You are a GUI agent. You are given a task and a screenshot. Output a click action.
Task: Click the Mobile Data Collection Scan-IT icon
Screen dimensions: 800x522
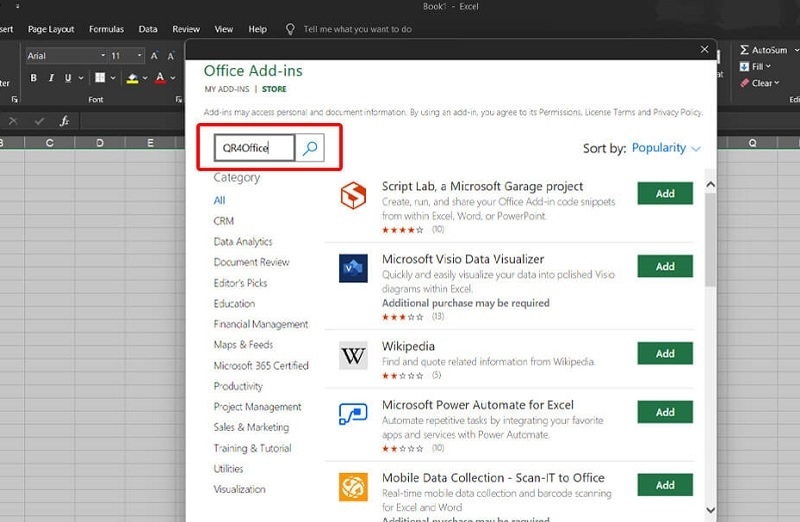coord(353,486)
